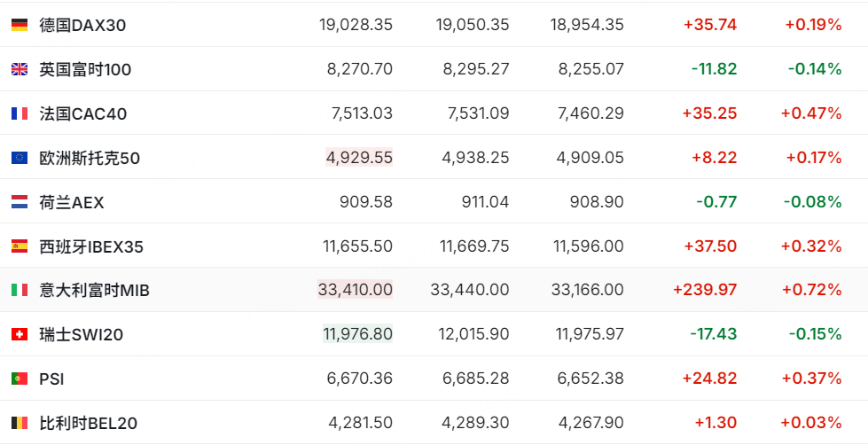Click the Portugal flag icon
This screenshot has height=445, width=868.
(19, 379)
